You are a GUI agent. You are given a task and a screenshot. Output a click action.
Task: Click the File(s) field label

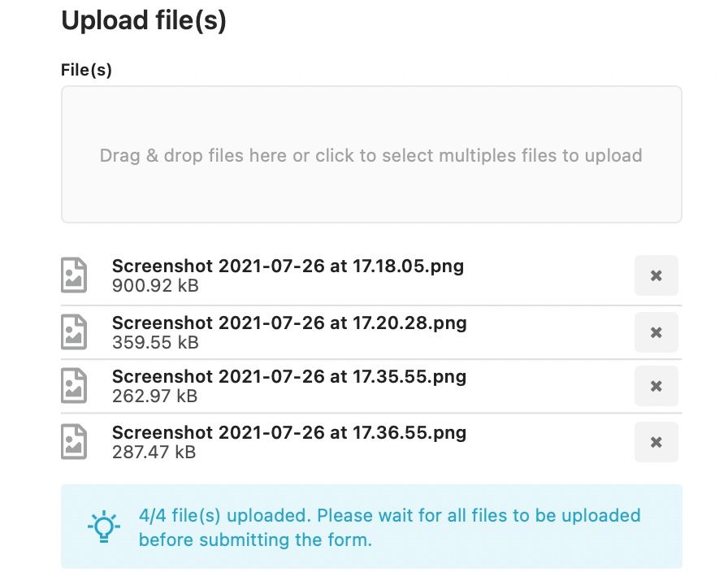(86, 70)
